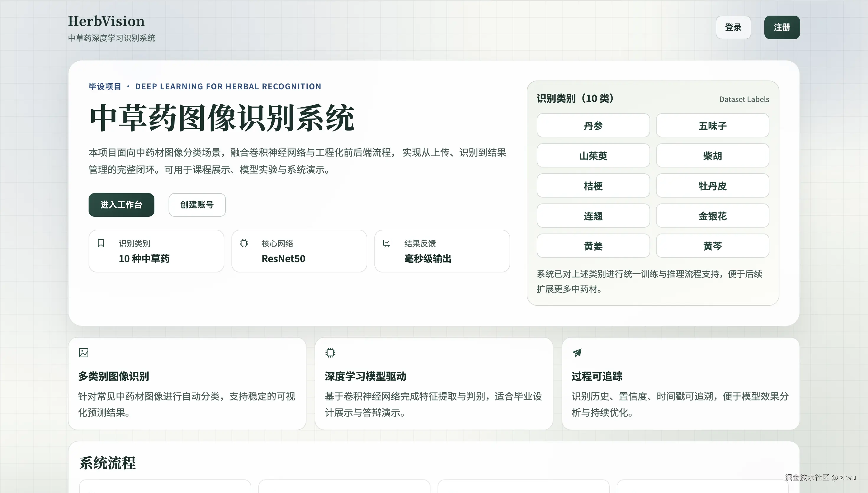
Task: Select the 牡丹皮 category label
Action: (x=712, y=185)
